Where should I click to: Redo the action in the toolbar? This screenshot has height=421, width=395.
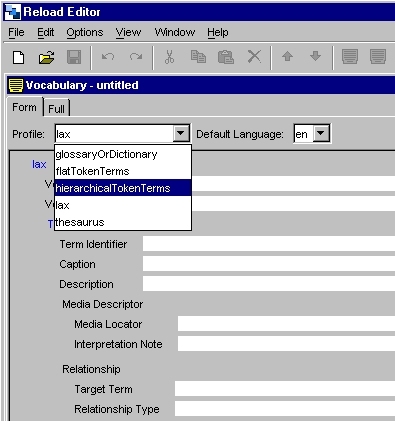pyautogui.click(x=136, y=57)
